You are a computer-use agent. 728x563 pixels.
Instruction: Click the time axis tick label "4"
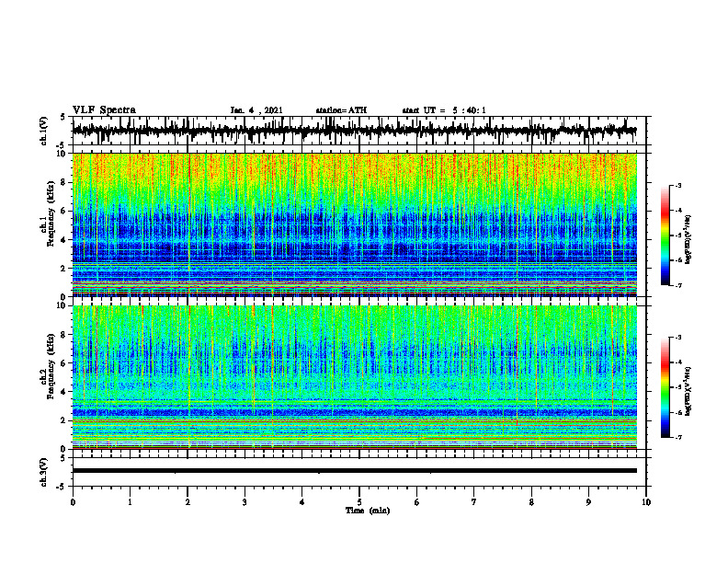(302, 502)
